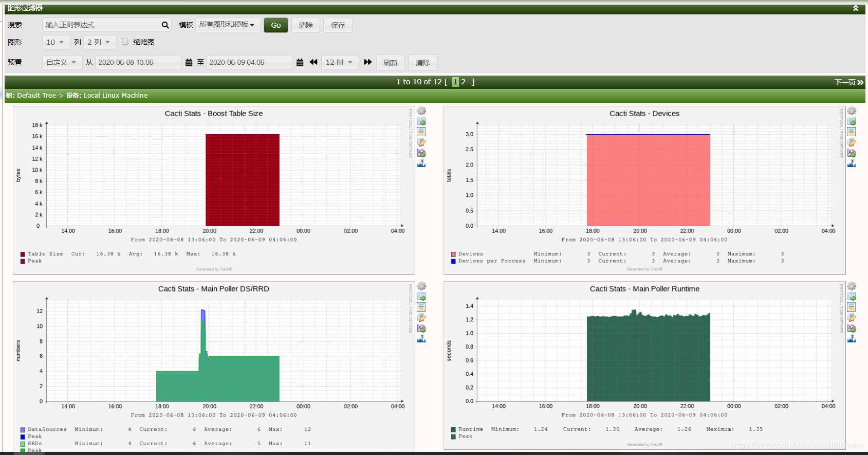Edit graph template icon for Devices graph
Viewport: 868px width, 455px height.
click(852, 142)
